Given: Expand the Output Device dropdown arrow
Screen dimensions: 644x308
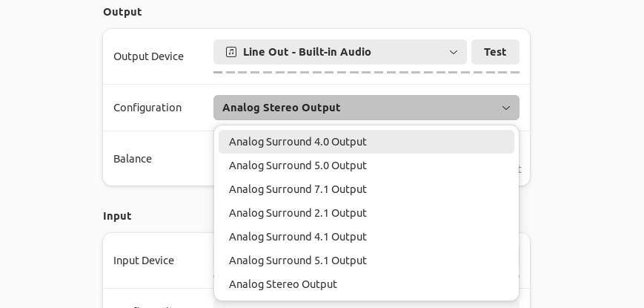Looking at the screenshot, I should click(454, 52).
